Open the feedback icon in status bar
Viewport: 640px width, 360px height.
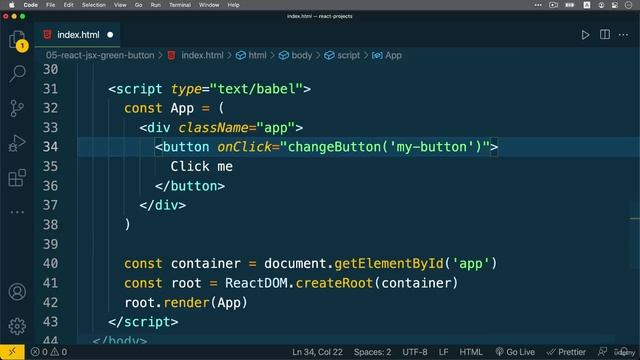point(602,352)
